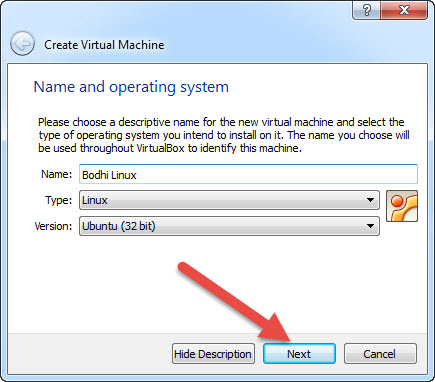Click into the Name field containing Bodhi Linux
The image size is (435, 382).
click(248, 174)
